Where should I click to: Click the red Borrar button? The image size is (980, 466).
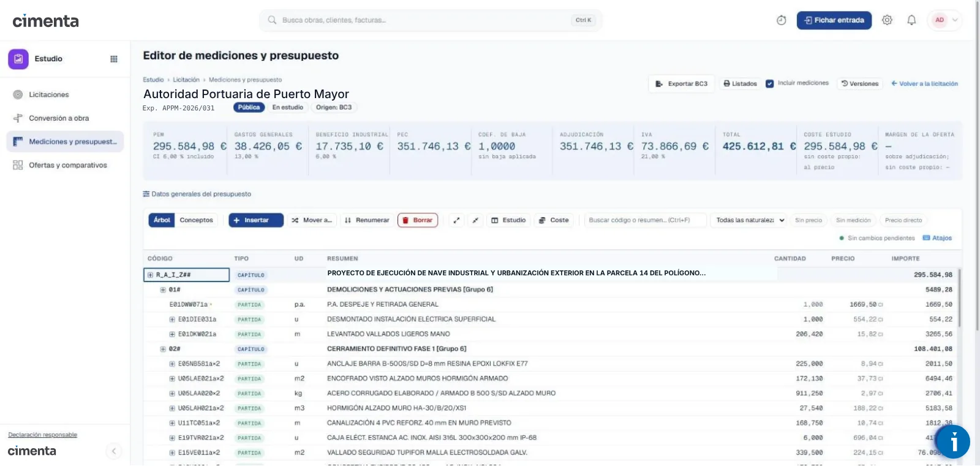tap(418, 220)
